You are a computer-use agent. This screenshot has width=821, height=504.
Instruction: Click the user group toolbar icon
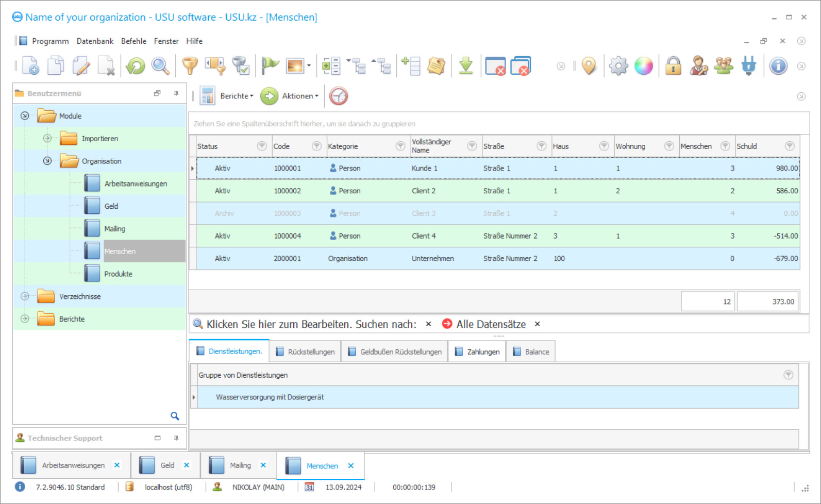pyautogui.click(x=724, y=66)
